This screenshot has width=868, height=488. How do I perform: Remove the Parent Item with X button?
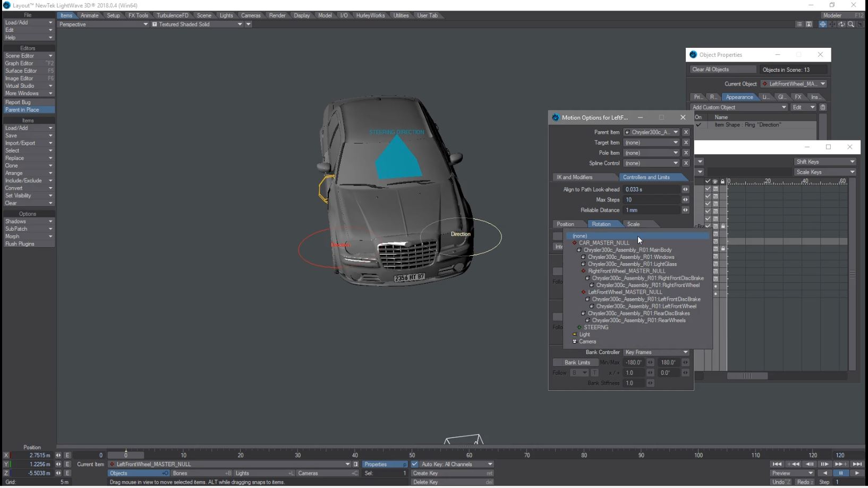(686, 132)
